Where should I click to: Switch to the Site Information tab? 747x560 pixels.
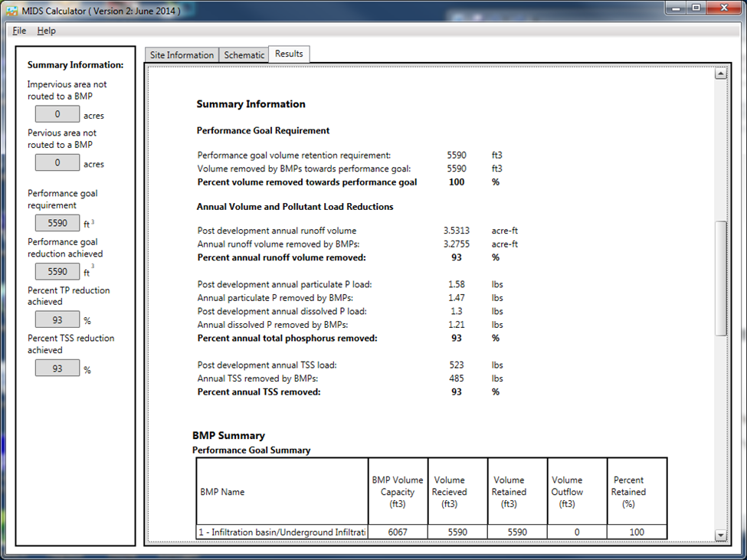point(182,55)
